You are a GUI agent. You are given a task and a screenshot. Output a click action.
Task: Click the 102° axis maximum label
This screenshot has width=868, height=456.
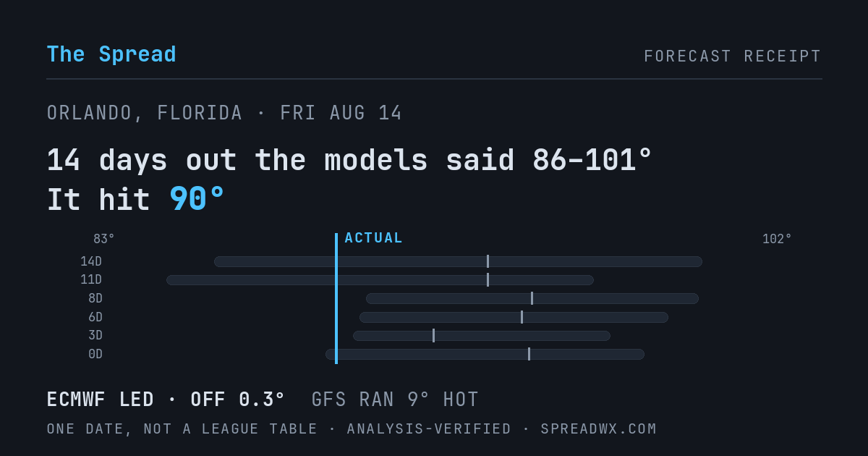pos(777,239)
